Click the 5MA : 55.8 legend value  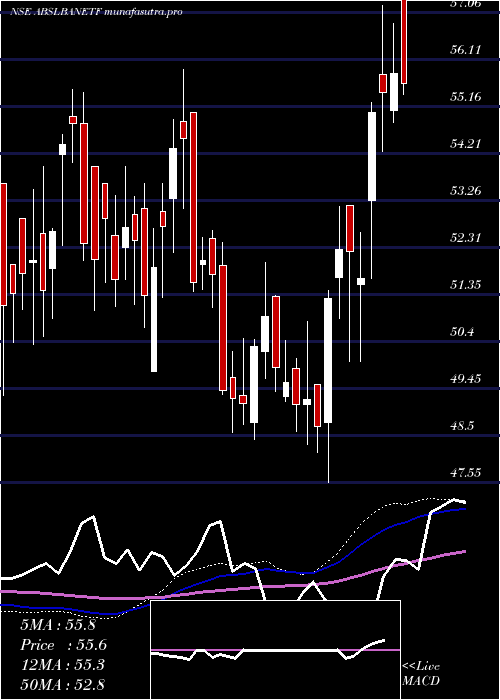click(x=58, y=625)
